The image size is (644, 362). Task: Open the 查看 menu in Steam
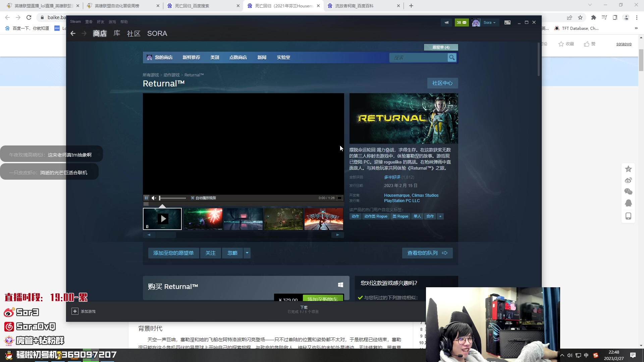click(x=89, y=22)
